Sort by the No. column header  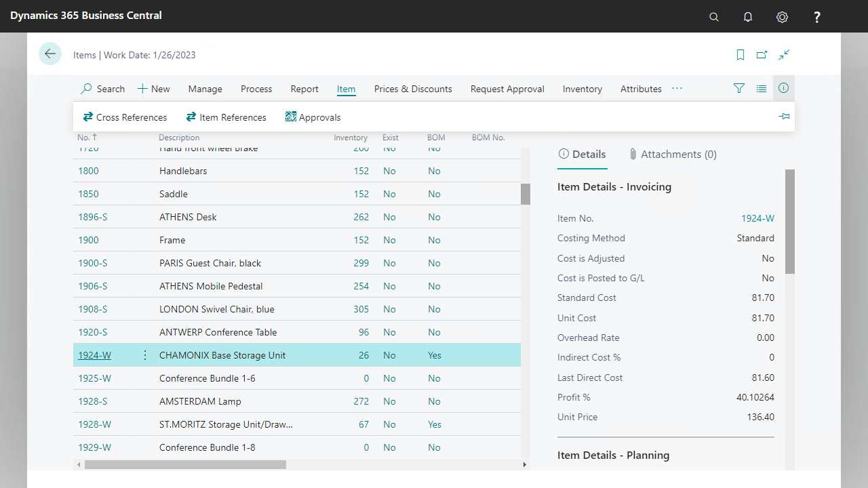(88, 138)
